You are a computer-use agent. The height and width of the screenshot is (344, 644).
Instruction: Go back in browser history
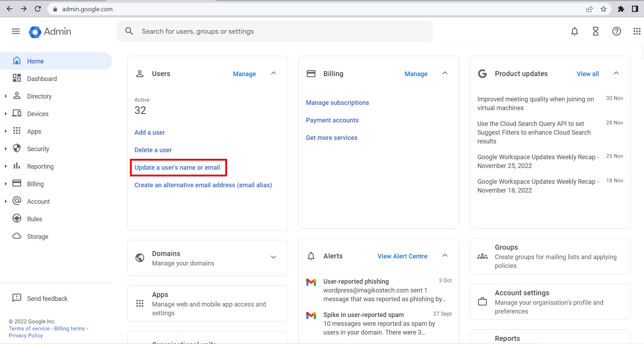9,9
